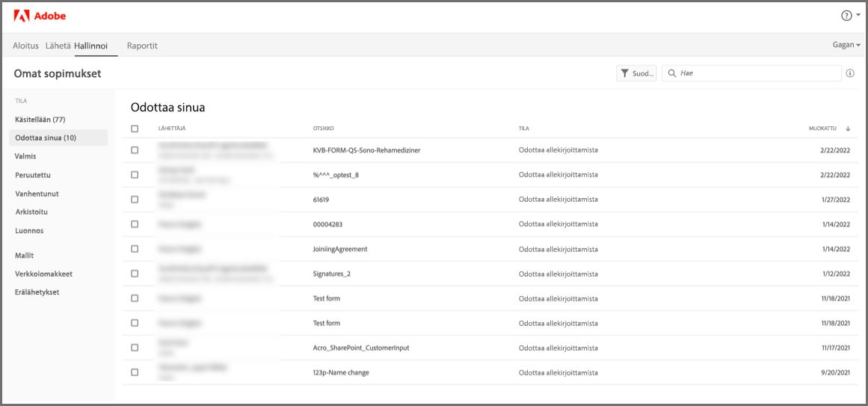Show Käsitellään (77) agreements
This screenshot has width=868, height=406.
tap(41, 119)
